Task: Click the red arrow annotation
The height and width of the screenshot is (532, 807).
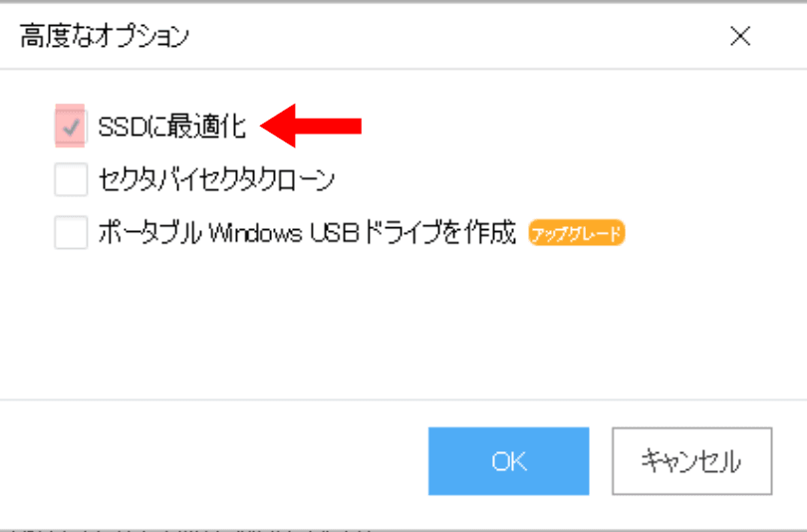Action: (312, 126)
